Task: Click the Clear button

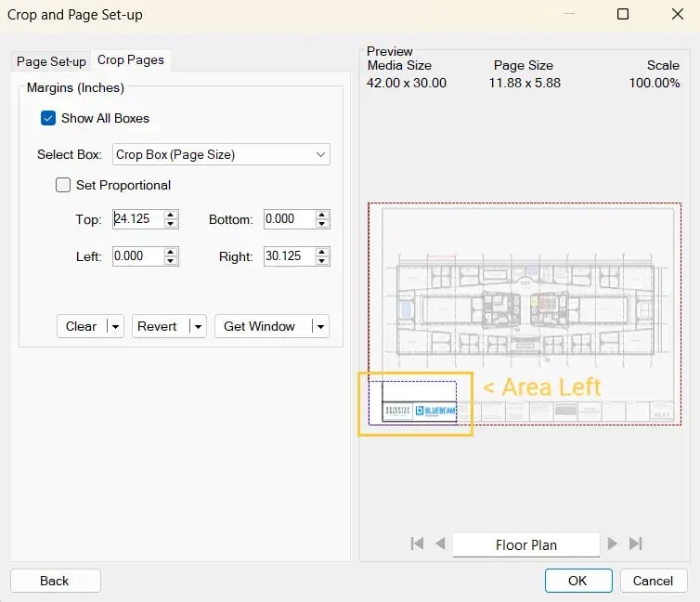Action: pyautogui.click(x=82, y=326)
